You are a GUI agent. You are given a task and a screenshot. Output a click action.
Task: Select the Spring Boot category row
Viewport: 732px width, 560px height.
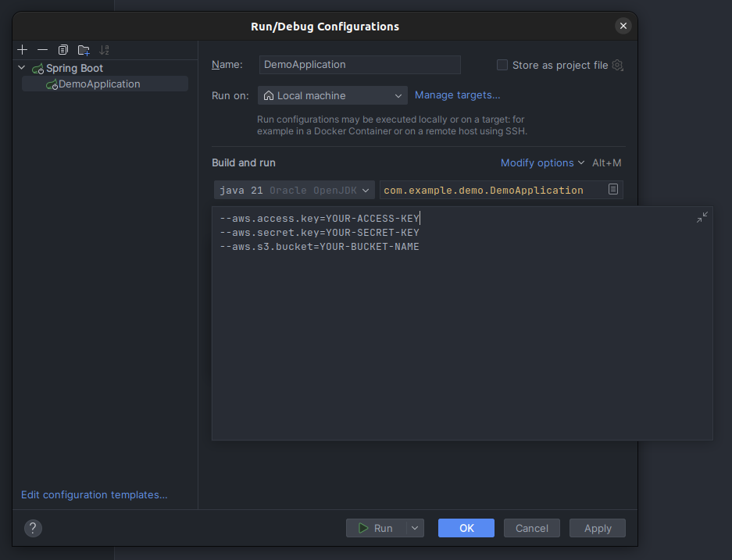105,68
